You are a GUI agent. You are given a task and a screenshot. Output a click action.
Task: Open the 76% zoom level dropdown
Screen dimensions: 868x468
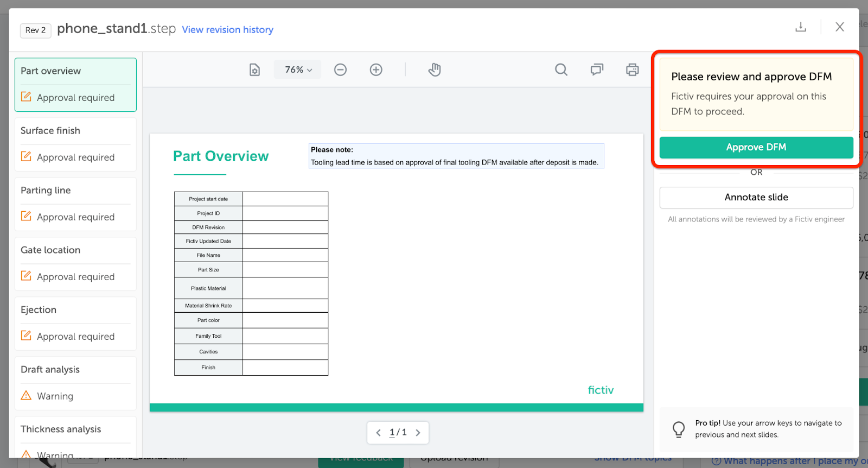[298, 69]
